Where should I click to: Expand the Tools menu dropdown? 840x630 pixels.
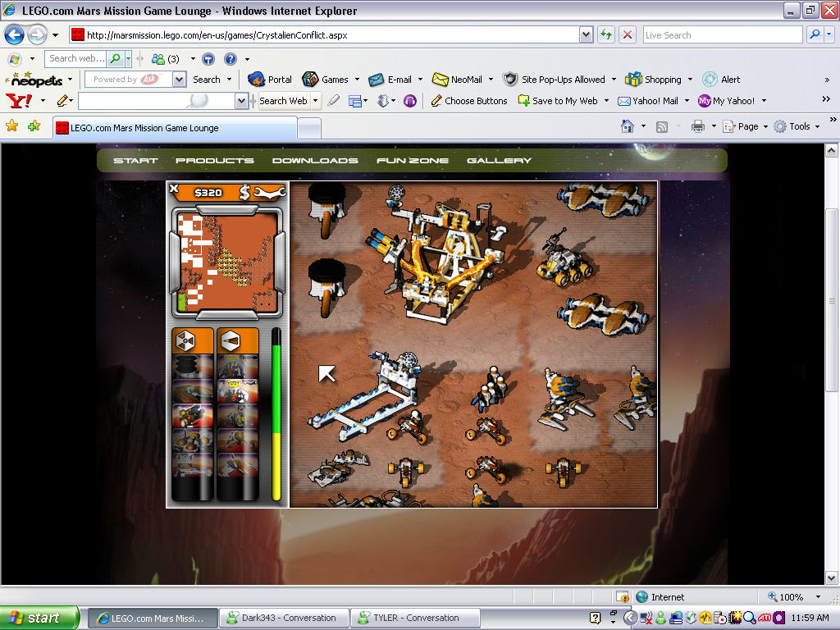pyautogui.click(x=818, y=126)
